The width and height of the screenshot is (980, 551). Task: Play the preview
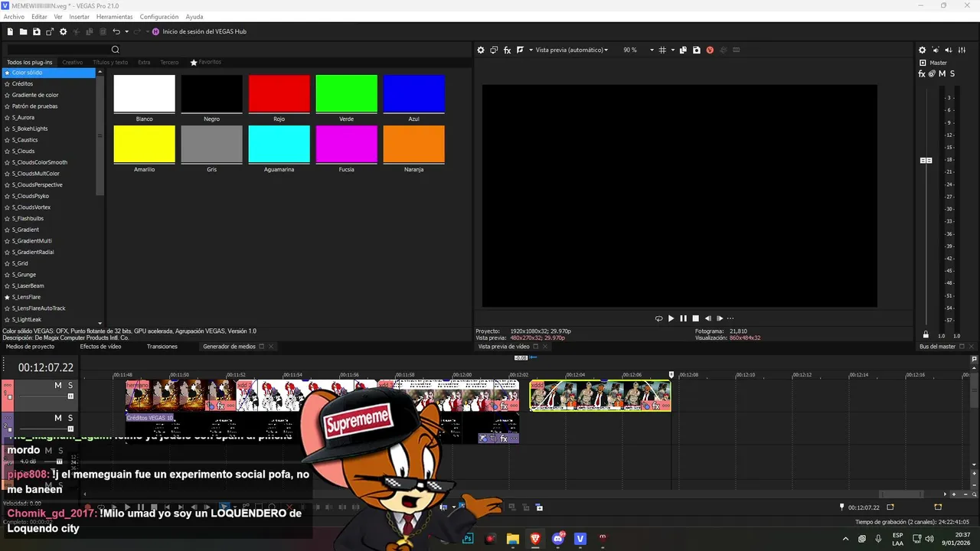coord(671,318)
